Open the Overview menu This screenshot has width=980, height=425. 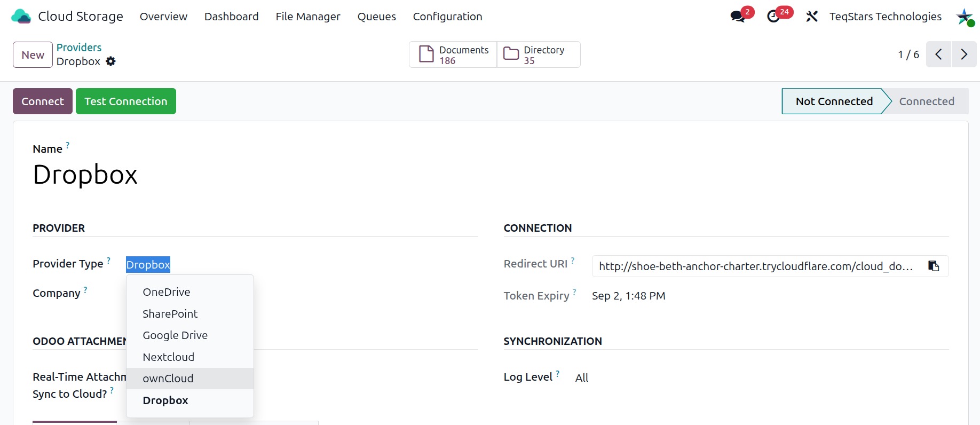coord(163,17)
